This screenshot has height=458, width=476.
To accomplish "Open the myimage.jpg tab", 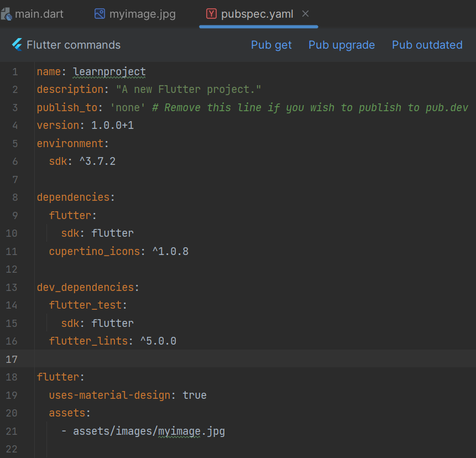I will pyautogui.click(x=142, y=14).
